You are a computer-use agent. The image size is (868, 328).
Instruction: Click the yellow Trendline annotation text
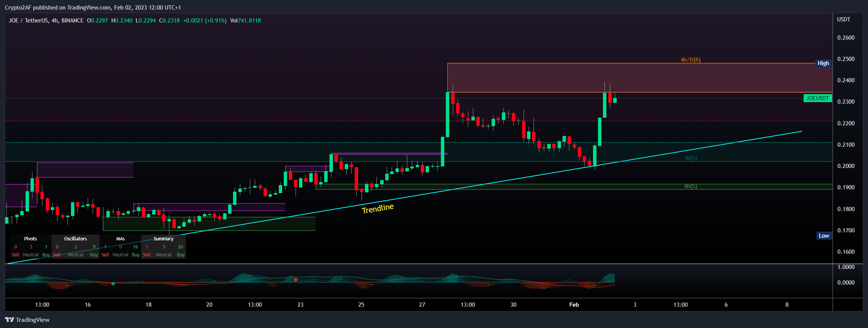pyautogui.click(x=378, y=208)
